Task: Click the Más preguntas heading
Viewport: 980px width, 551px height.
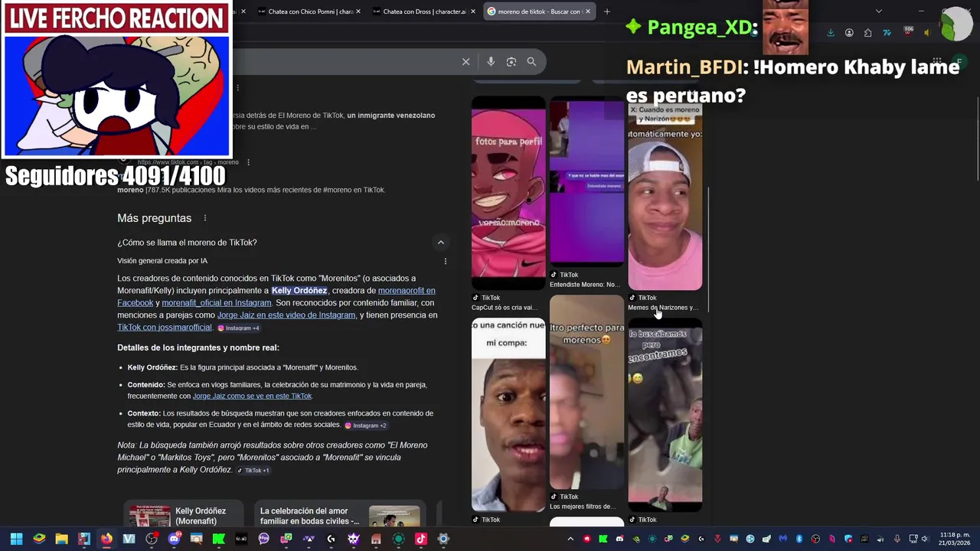Action: pos(154,218)
